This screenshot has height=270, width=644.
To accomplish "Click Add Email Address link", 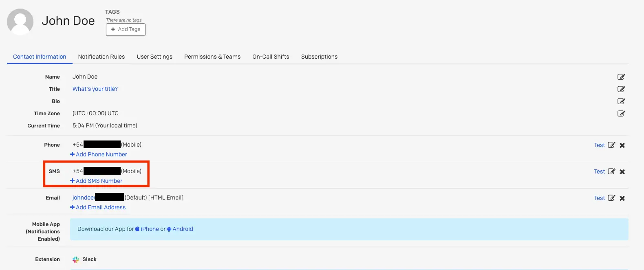I will [98, 207].
